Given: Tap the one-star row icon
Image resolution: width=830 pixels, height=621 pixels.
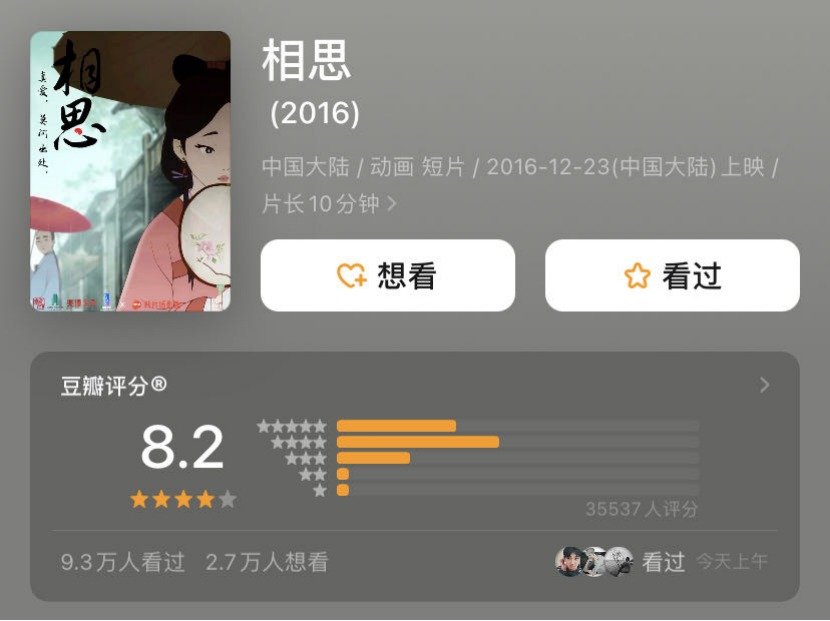Looking at the screenshot, I should tap(320, 490).
